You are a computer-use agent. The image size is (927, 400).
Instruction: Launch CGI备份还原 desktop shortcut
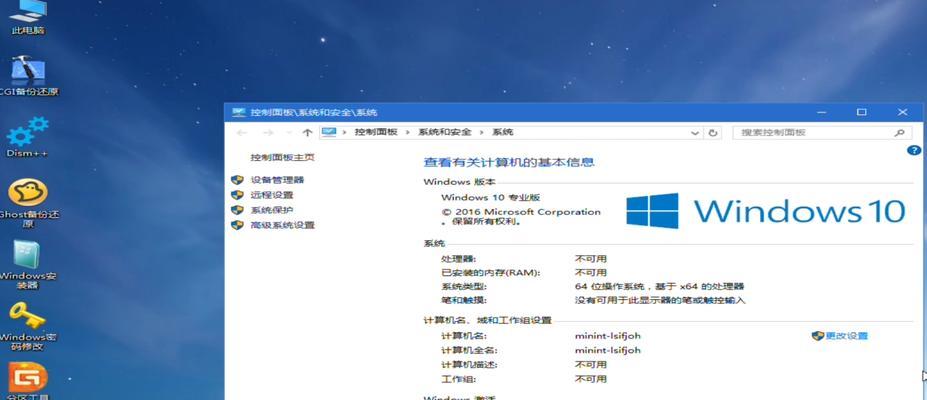coord(28,76)
